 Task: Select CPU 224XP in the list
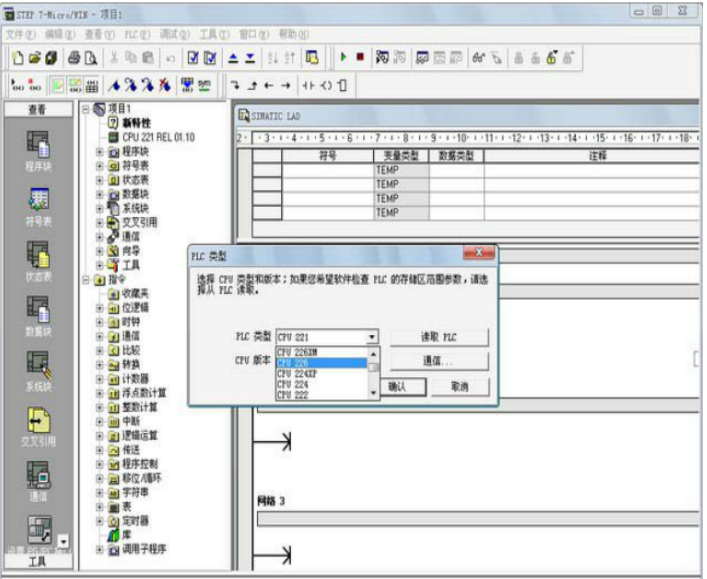321,374
